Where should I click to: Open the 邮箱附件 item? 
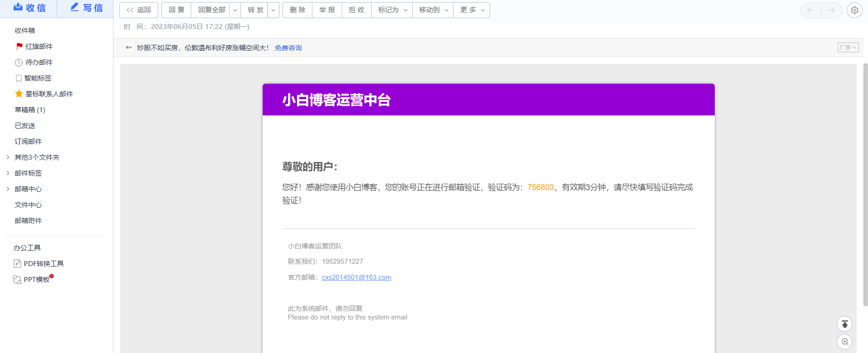[28, 221]
